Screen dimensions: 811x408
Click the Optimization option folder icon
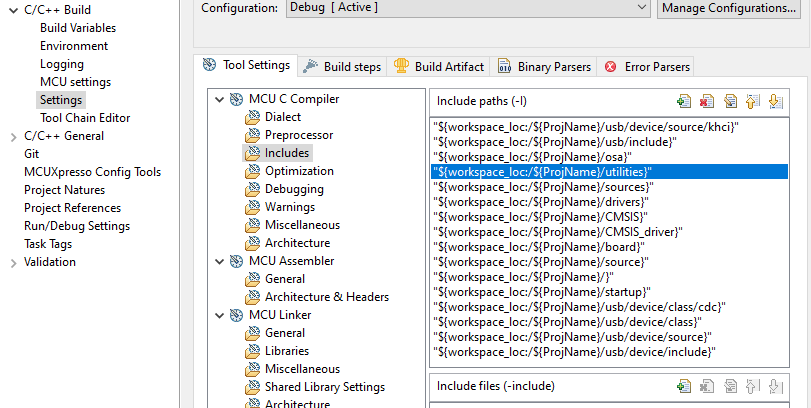252,171
